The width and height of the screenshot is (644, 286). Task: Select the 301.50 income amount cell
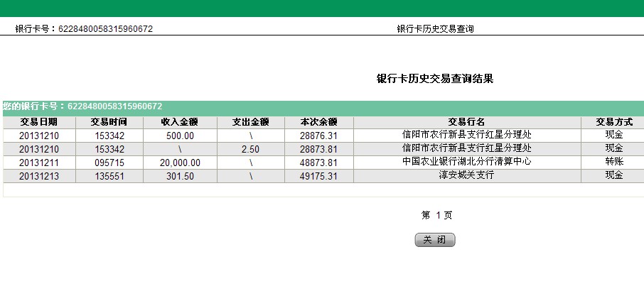[x=179, y=176]
